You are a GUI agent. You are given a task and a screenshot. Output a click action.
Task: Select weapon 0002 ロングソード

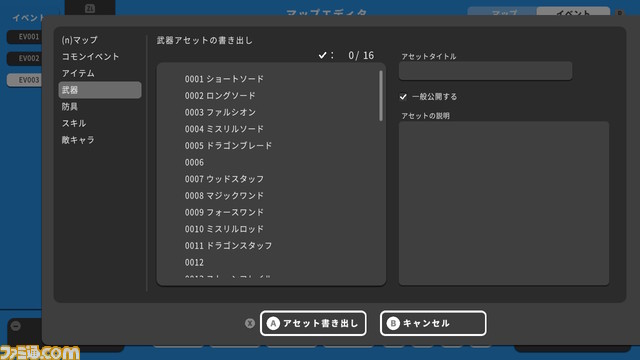click(220, 96)
